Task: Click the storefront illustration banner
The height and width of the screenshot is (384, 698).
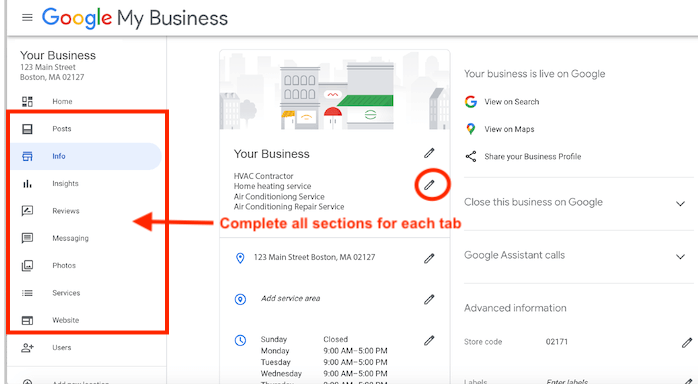Action: click(x=335, y=90)
